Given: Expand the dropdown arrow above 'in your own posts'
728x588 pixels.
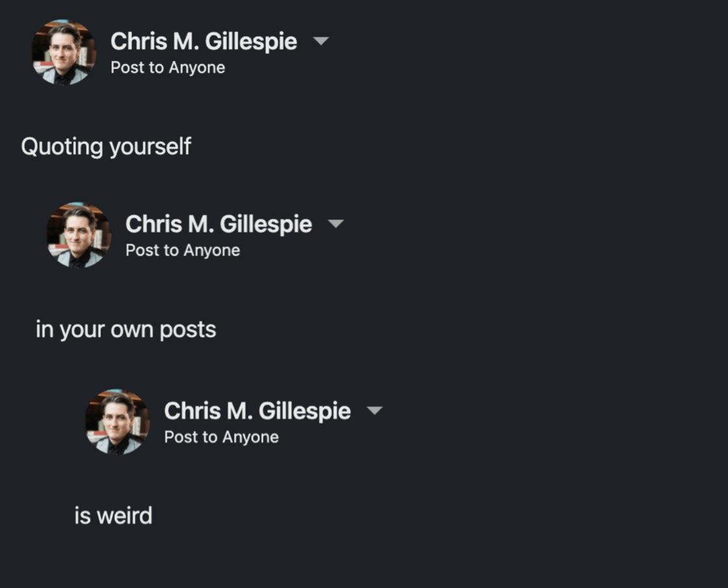Looking at the screenshot, I should coord(335,224).
